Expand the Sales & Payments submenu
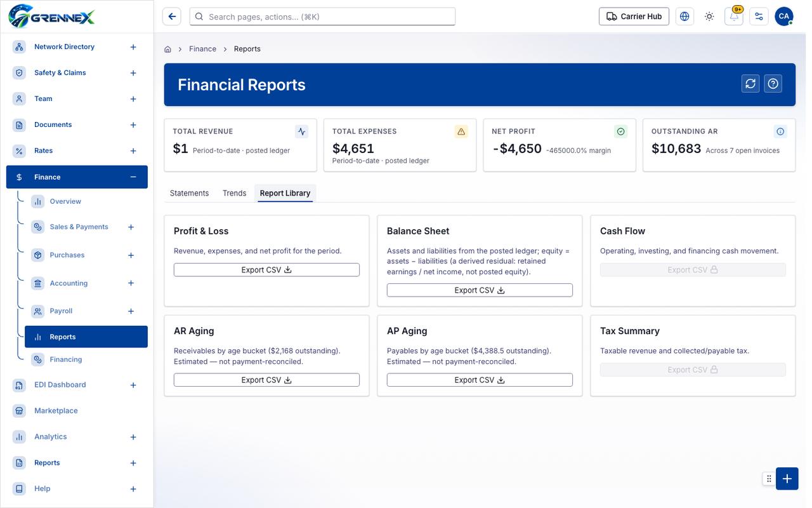This screenshot has width=812, height=508. coord(131,227)
